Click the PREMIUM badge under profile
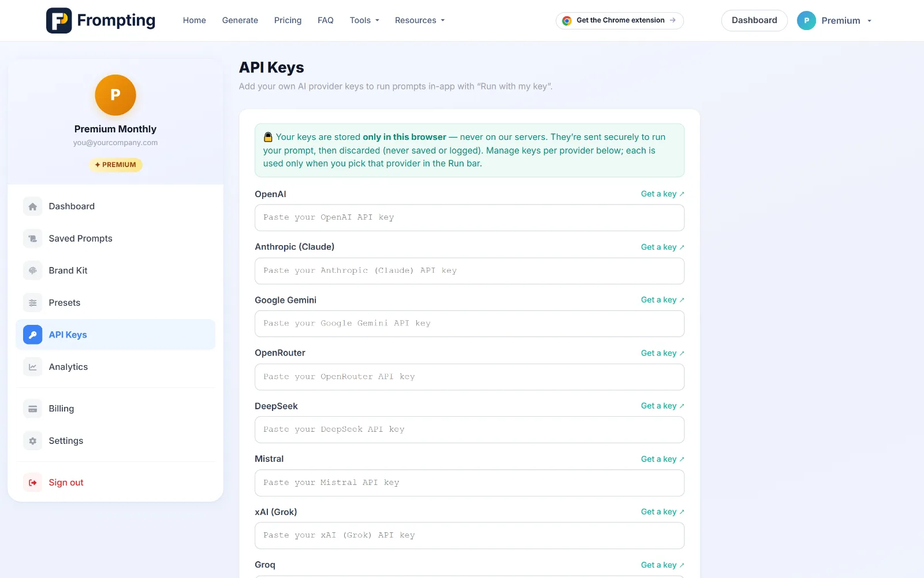 point(115,165)
